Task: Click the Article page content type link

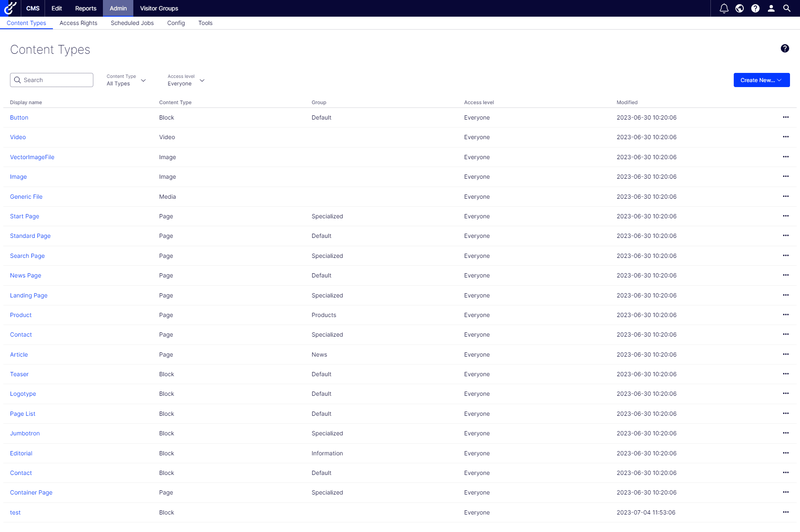Action: pyautogui.click(x=18, y=354)
